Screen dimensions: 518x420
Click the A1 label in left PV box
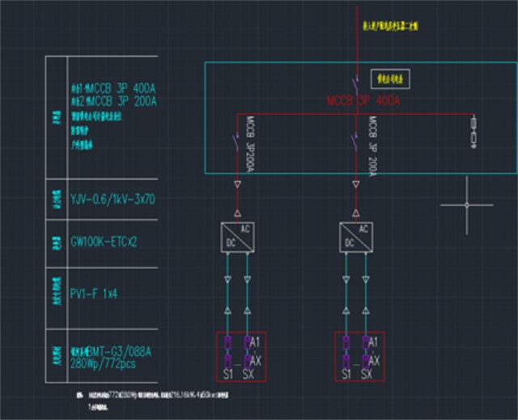click(252, 342)
